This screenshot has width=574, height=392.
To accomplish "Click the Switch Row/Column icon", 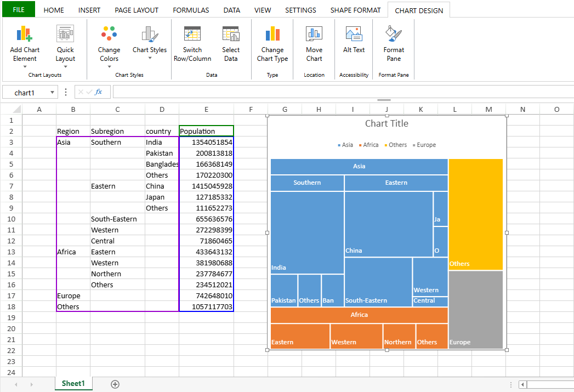I will [192, 33].
